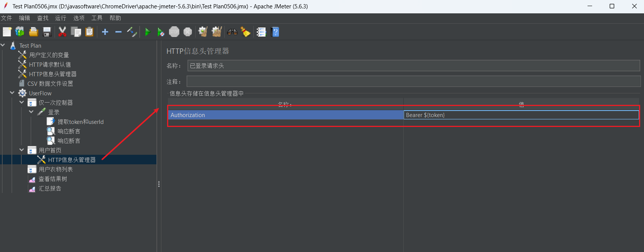Image resolution: width=644 pixels, height=252 pixels.
Task: Minimize the JMeter window
Action: tap(590, 6)
